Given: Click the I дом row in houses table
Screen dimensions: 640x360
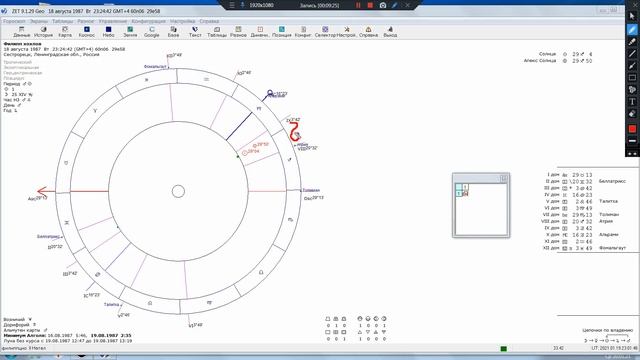Looking at the screenshot, I should pyautogui.click(x=570, y=175).
